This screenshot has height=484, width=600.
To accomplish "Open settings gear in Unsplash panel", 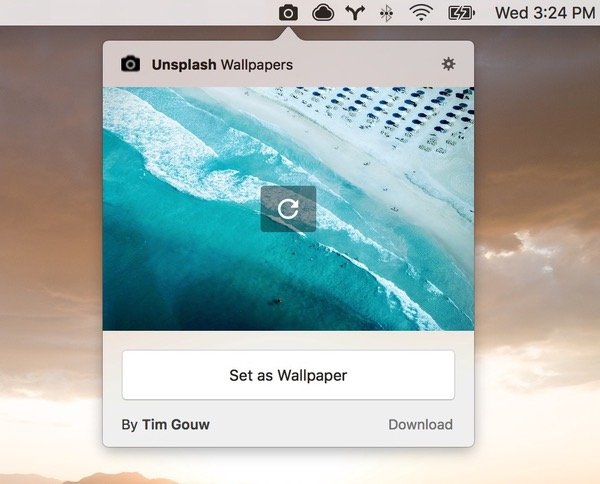I will point(448,64).
